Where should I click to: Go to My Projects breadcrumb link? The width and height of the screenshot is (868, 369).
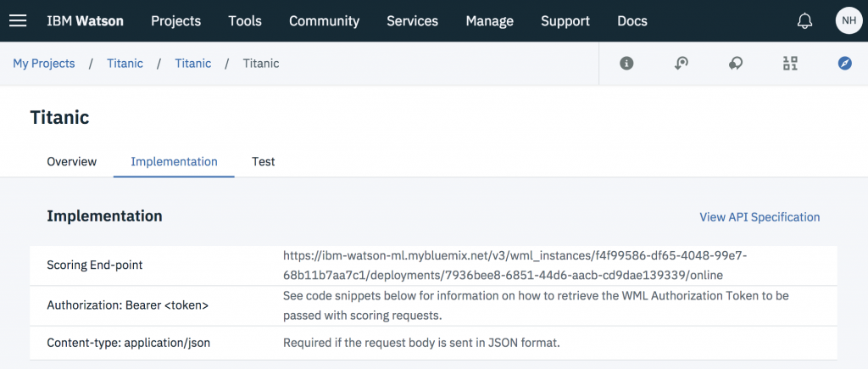point(43,64)
